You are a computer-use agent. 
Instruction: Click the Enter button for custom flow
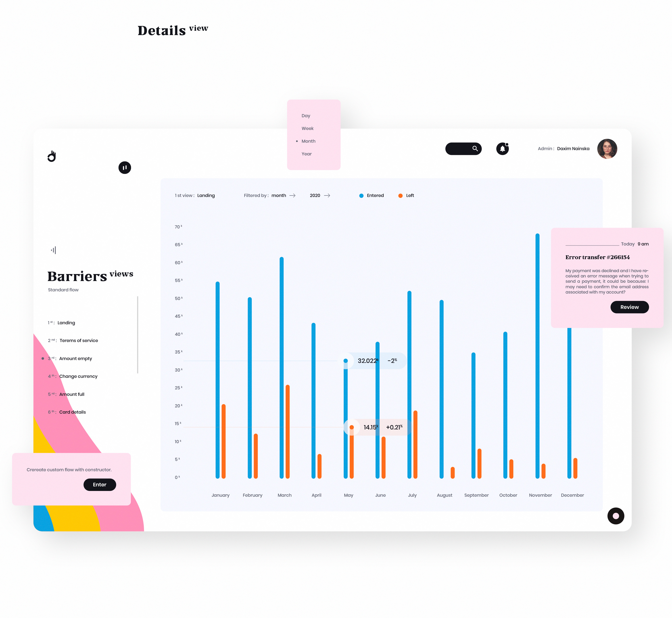98,484
